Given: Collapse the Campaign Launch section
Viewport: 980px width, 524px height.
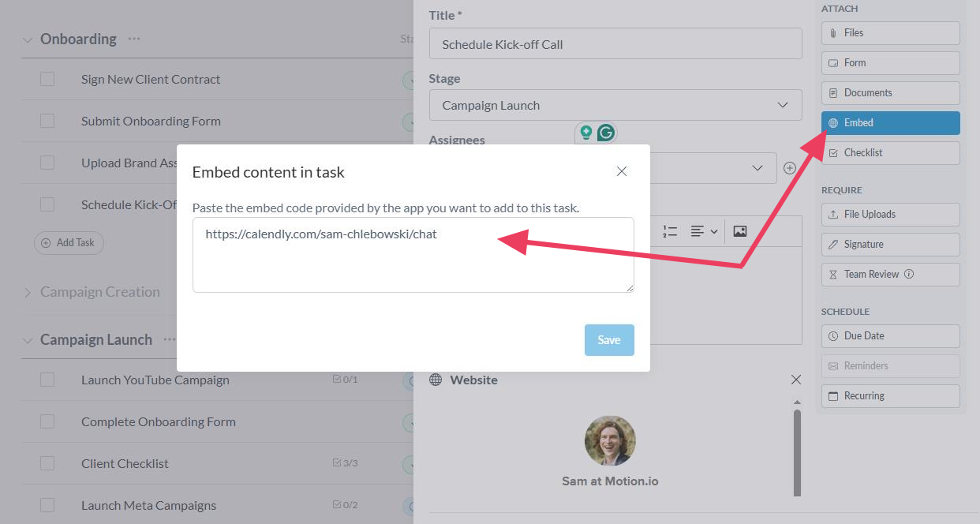Looking at the screenshot, I should point(28,340).
